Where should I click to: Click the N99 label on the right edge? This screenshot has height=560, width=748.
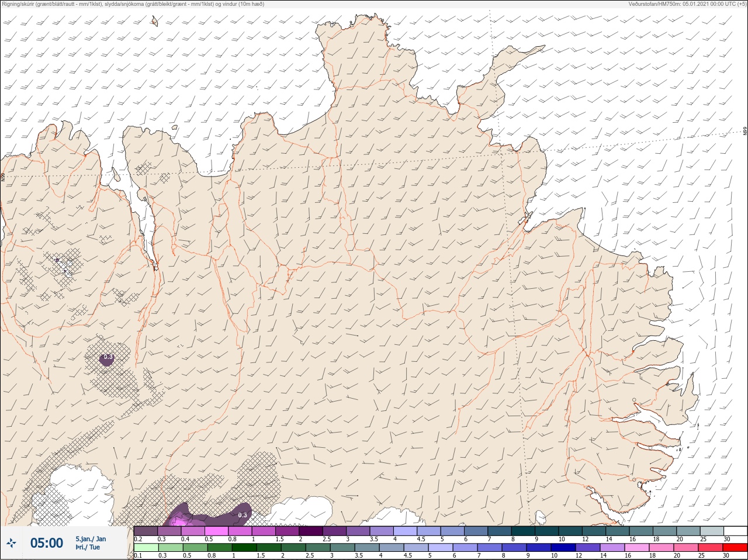coord(745,132)
